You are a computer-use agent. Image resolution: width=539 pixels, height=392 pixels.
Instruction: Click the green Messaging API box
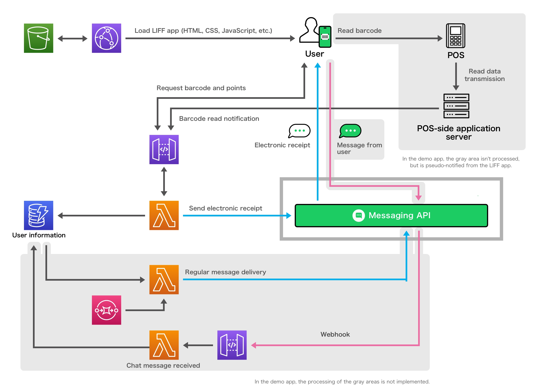(x=391, y=215)
